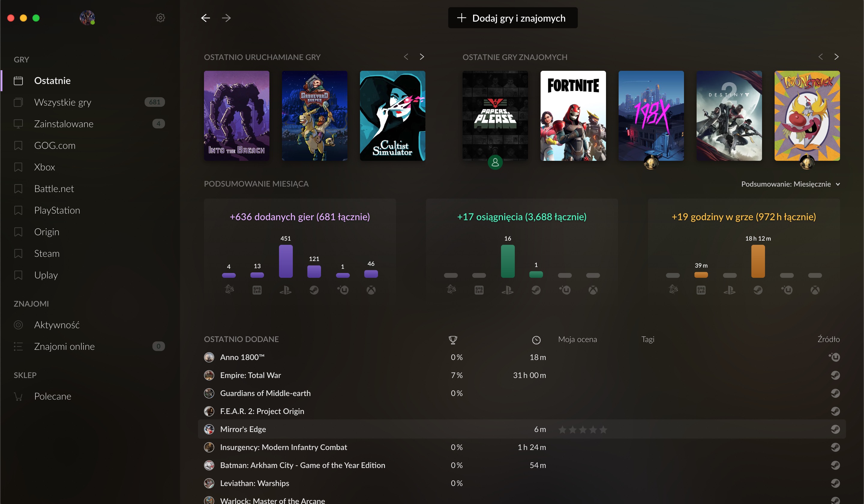Select Ostatnie in sidebar

90,81
